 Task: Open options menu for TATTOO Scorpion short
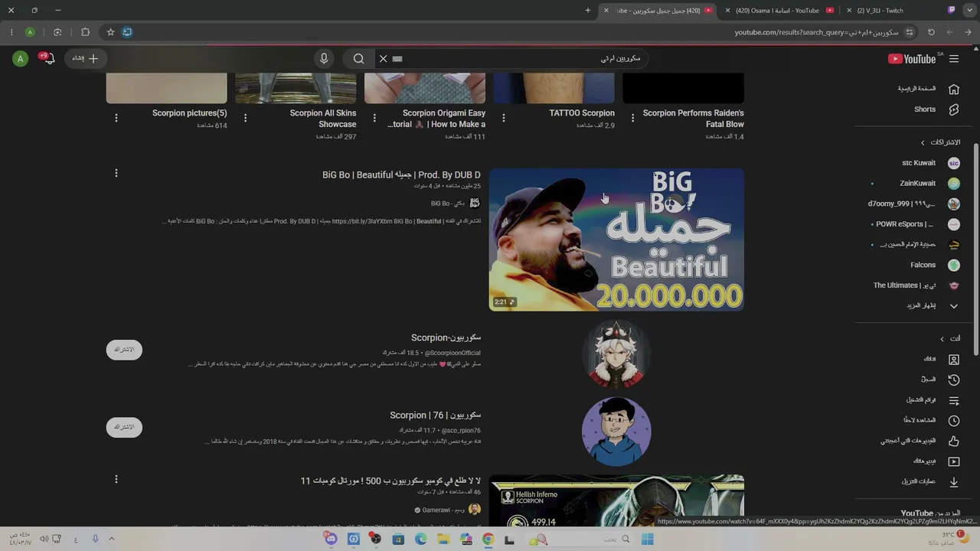[x=504, y=118]
